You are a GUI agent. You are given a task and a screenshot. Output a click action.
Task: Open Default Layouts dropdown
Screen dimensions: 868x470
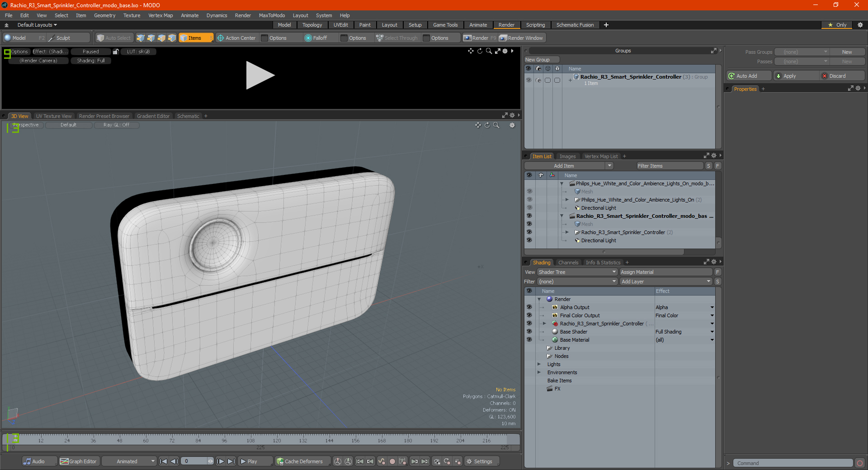coord(37,25)
